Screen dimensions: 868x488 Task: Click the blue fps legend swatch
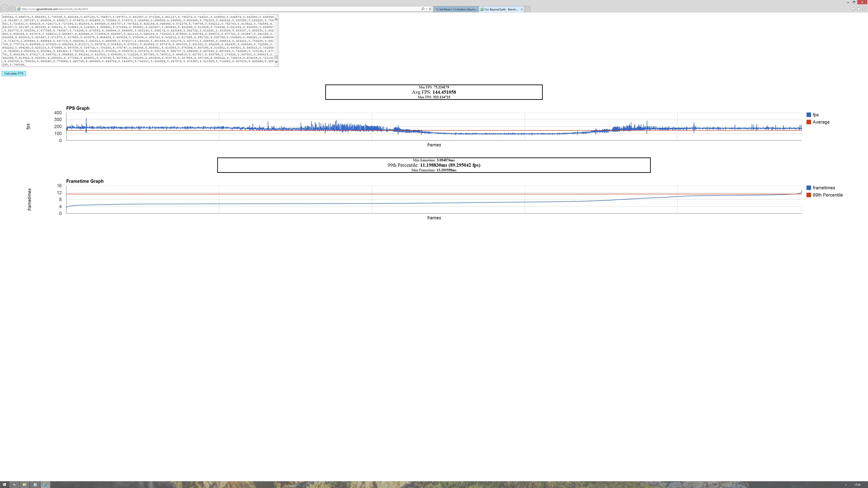coord(808,115)
